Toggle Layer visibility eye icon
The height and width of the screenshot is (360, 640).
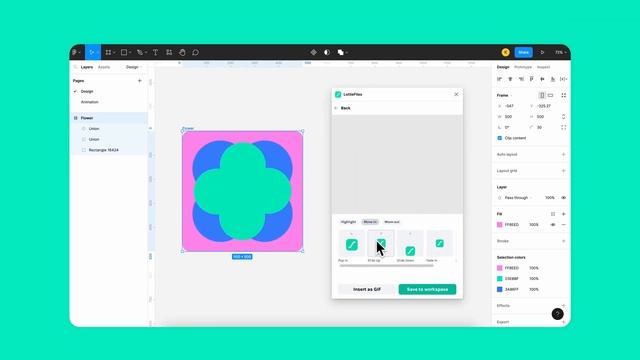(x=564, y=198)
